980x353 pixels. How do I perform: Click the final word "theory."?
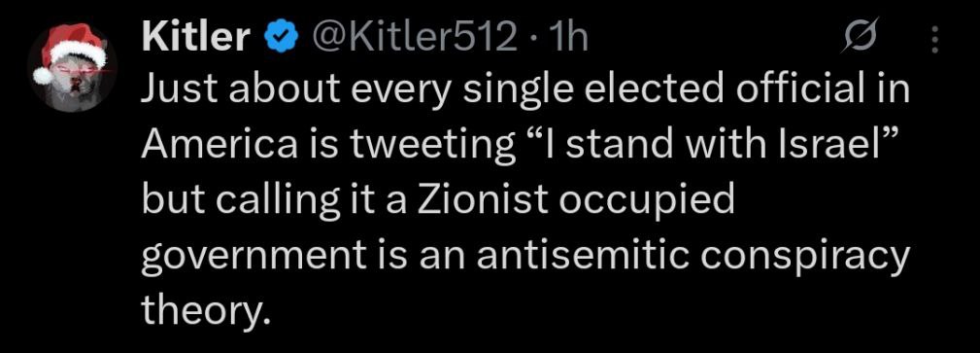pos(206,310)
